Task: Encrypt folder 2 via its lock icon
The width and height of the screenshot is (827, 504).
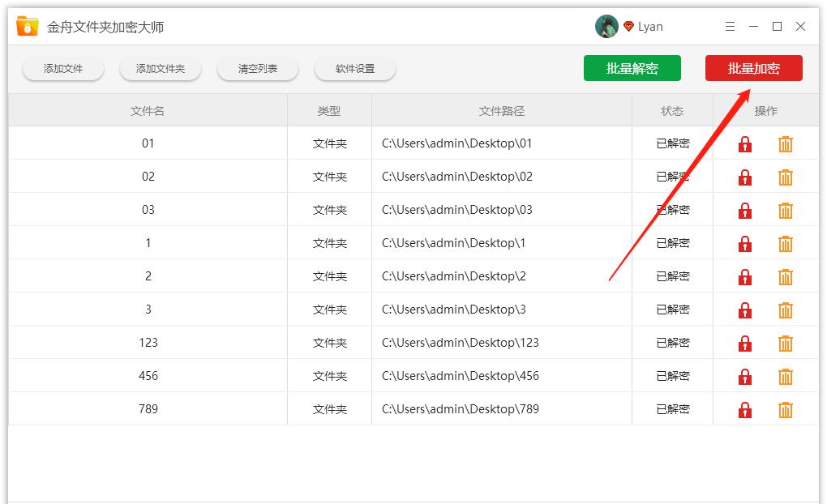Action: [x=744, y=276]
